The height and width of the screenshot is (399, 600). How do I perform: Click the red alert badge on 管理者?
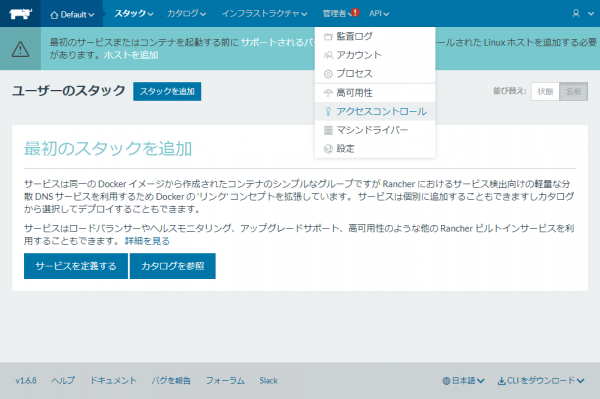tap(355, 13)
